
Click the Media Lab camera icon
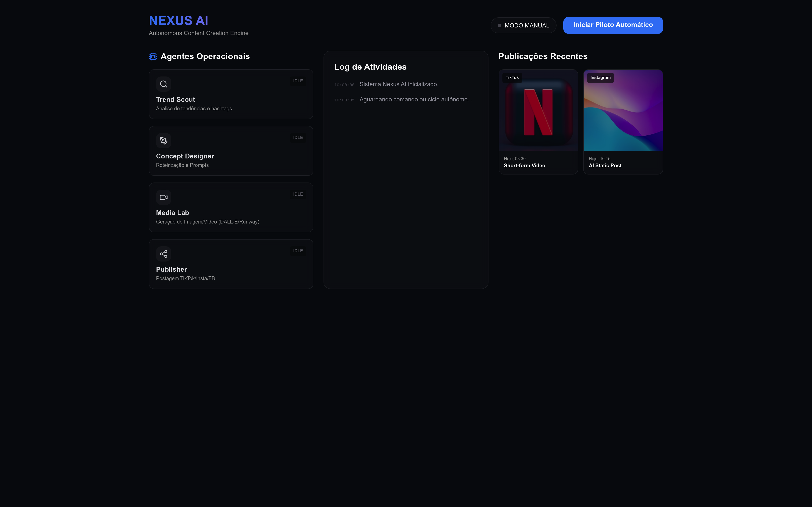tap(163, 197)
